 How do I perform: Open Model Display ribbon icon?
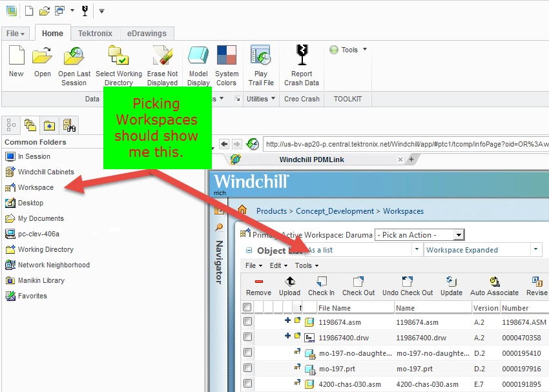(x=198, y=56)
